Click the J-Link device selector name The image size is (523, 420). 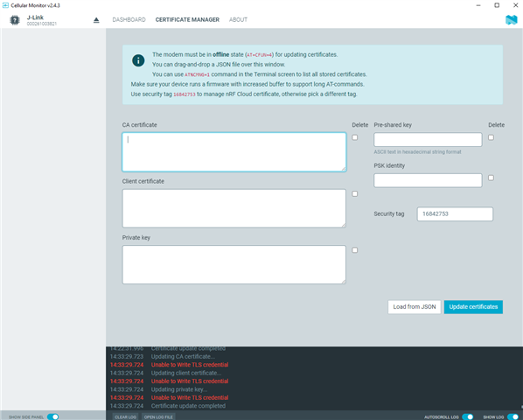[35, 17]
